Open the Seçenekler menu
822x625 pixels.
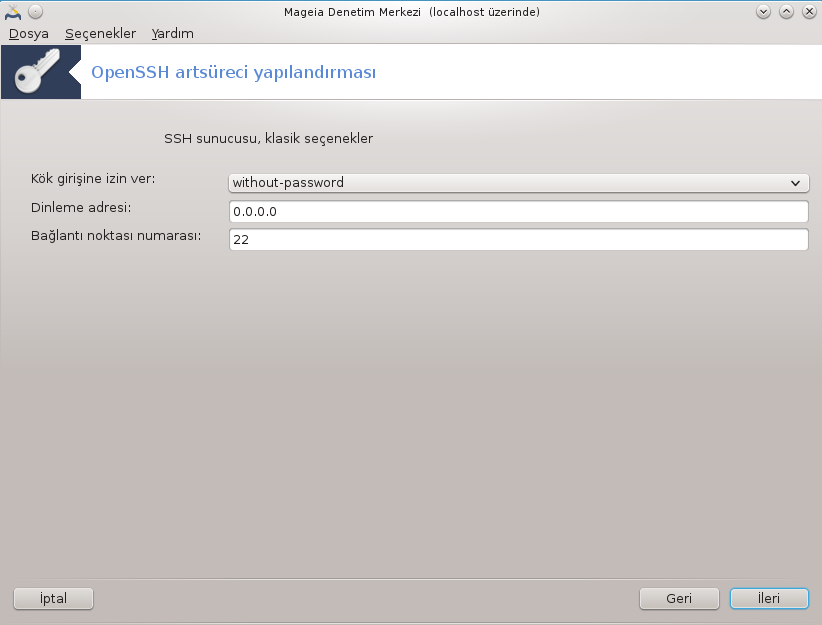coord(100,34)
